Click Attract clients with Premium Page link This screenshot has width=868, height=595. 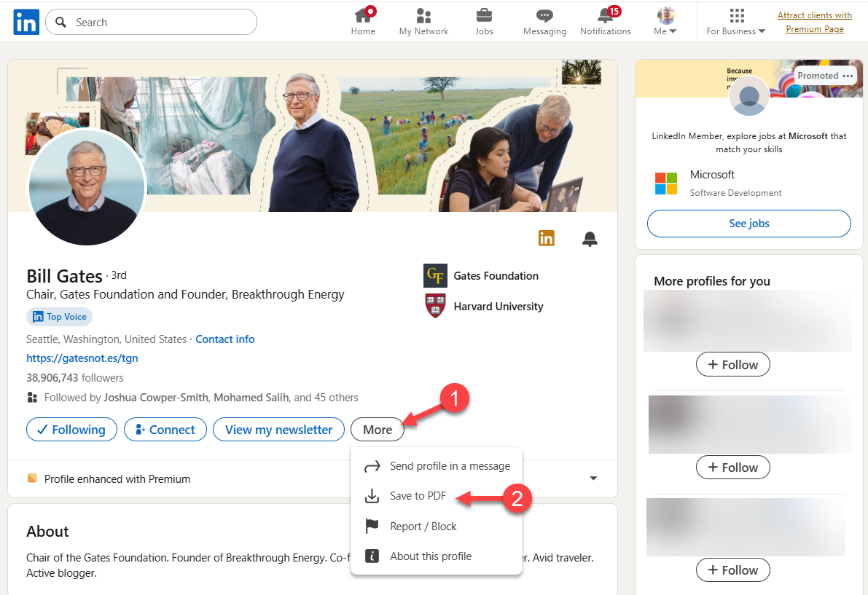pos(814,22)
